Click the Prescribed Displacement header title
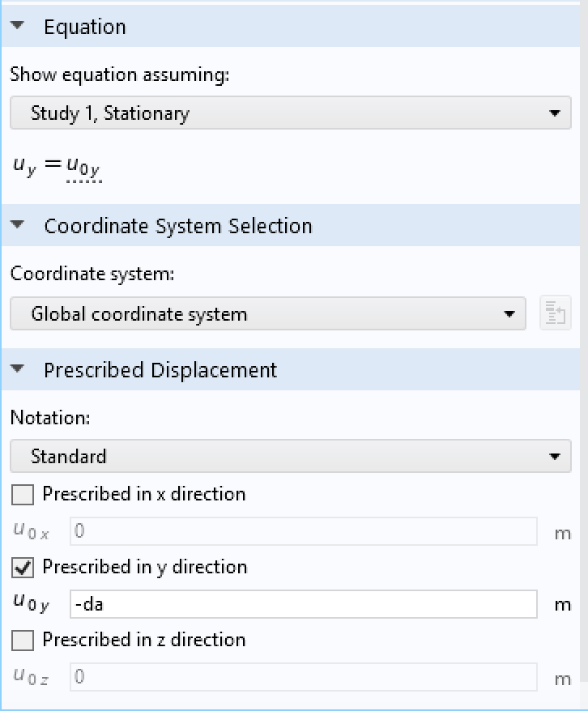 tap(160, 370)
